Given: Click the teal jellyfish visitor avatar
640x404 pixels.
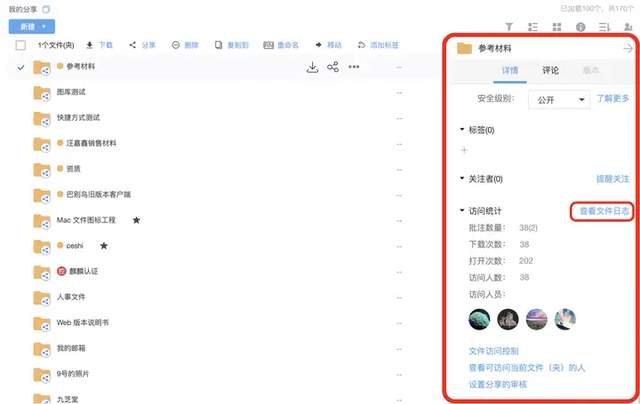Looking at the screenshot, I should coord(480,319).
